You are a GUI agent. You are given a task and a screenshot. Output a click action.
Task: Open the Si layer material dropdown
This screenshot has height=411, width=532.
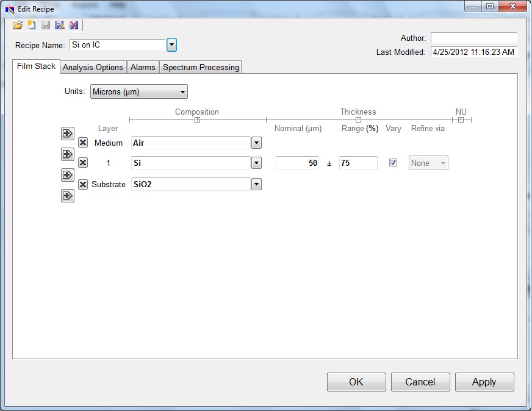click(x=256, y=163)
